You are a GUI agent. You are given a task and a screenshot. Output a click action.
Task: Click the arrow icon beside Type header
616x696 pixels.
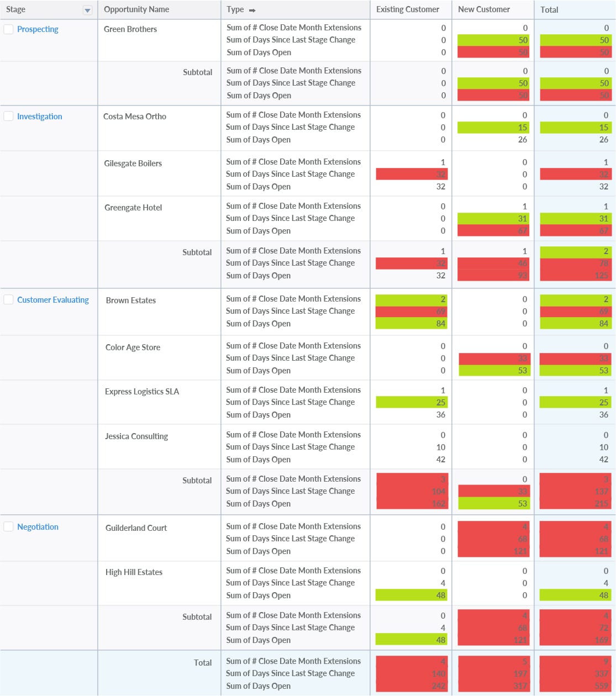(252, 10)
